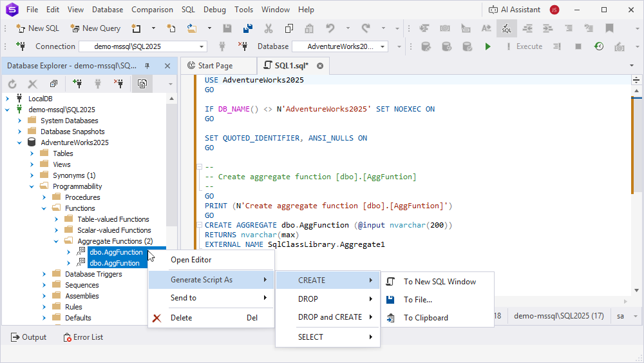Click the green Execute play icon
Screen dimensions: 644x363
pyautogui.click(x=488, y=46)
